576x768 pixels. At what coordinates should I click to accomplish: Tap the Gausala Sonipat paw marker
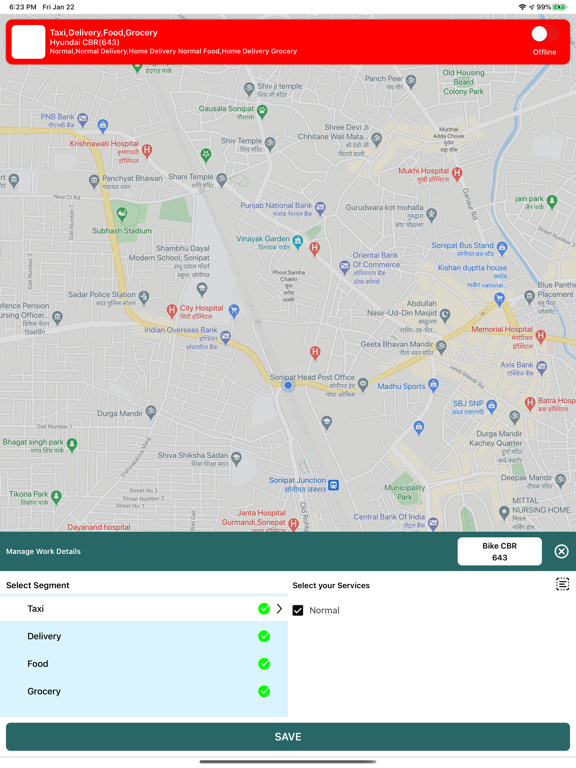pyautogui.click(x=263, y=111)
